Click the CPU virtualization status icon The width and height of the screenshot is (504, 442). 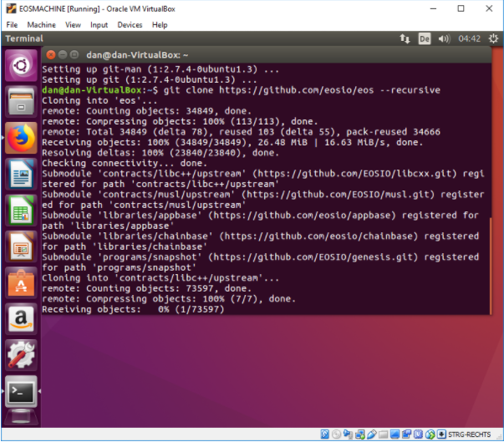tap(418, 434)
